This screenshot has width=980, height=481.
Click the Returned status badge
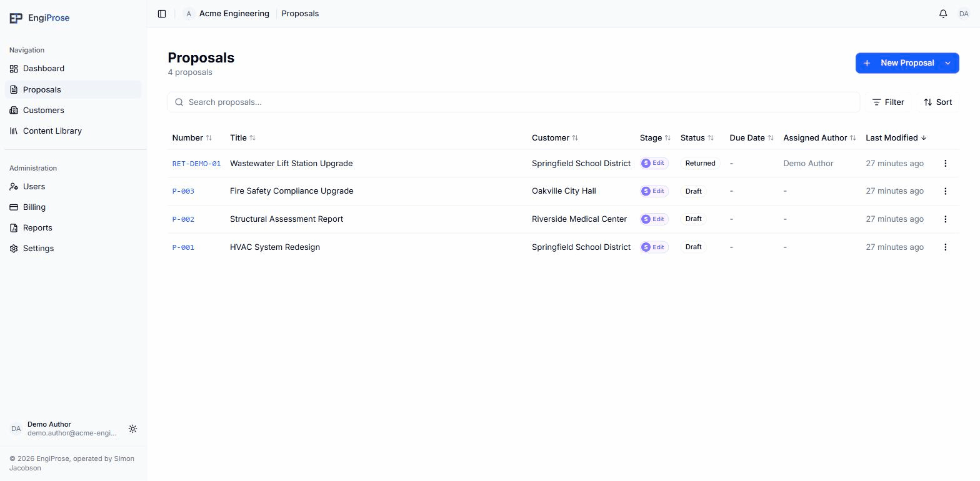700,163
